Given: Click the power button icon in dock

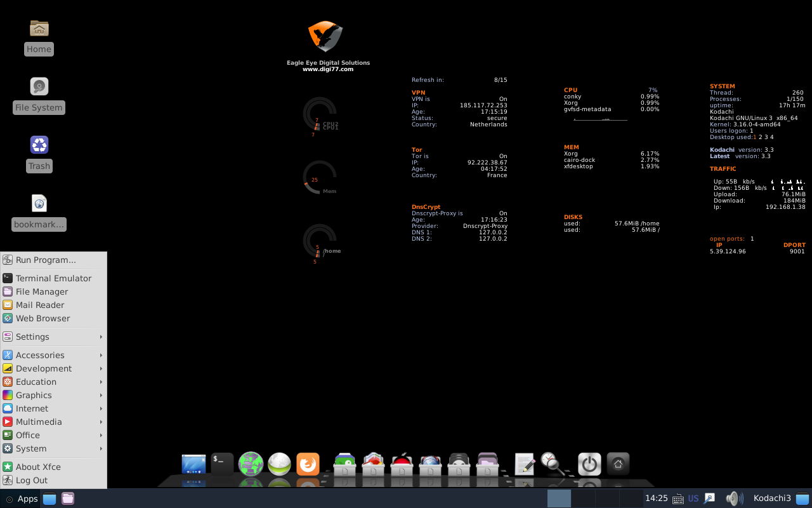Looking at the screenshot, I should tap(589, 464).
